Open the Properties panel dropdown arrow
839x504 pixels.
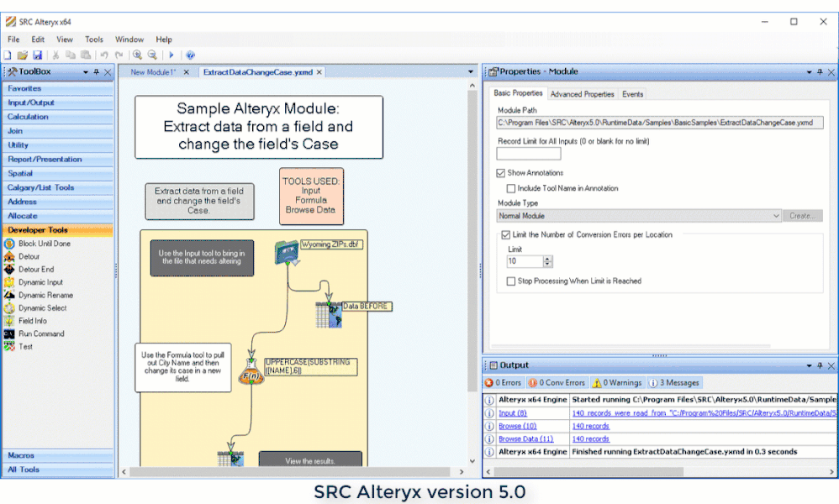[809, 71]
